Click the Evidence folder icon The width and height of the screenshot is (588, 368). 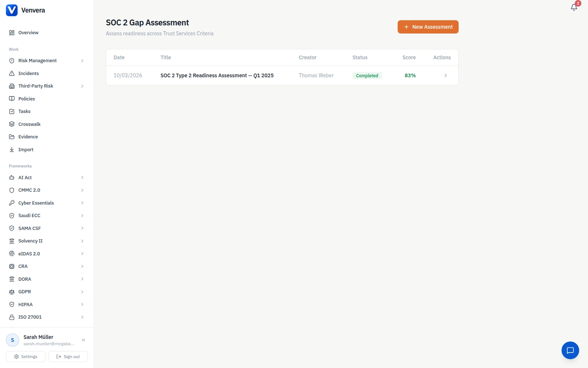[12, 137]
